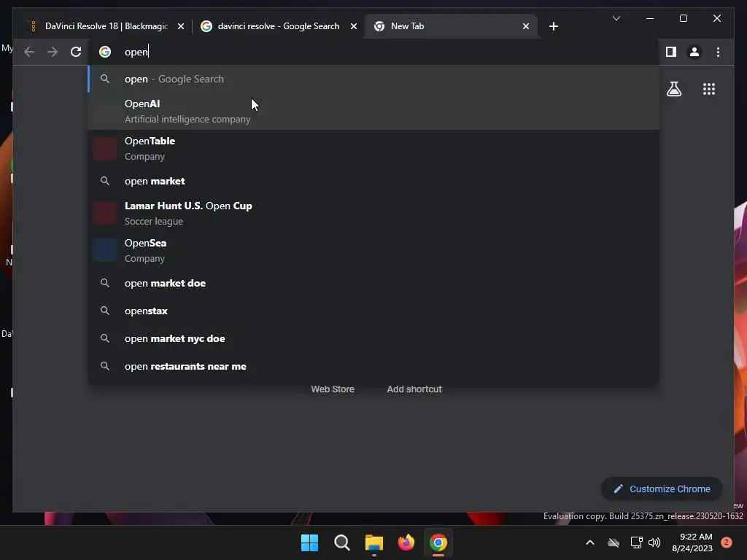The width and height of the screenshot is (747, 560).
Task: Open the notification badge showing 2
Action: pyautogui.click(x=726, y=542)
